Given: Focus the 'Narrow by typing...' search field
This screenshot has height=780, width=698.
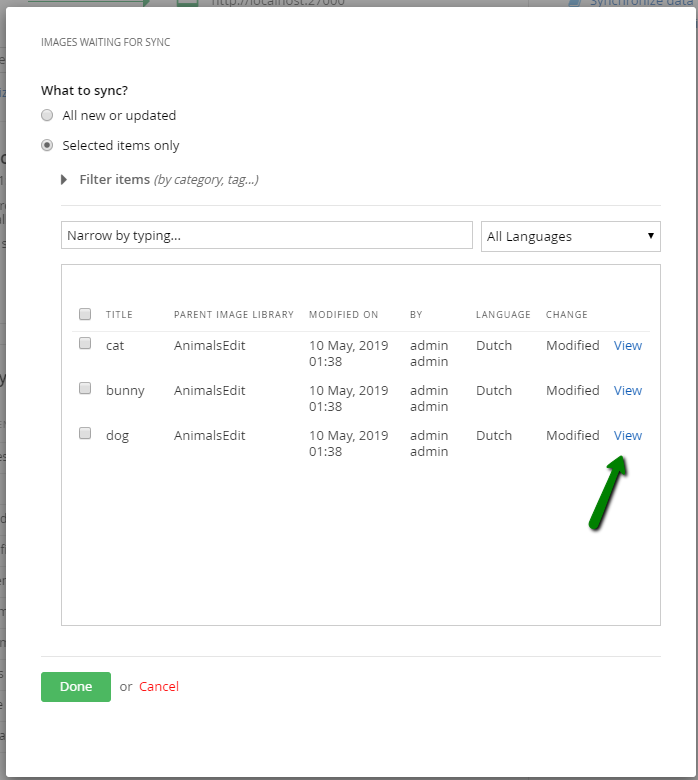Looking at the screenshot, I should (267, 235).
